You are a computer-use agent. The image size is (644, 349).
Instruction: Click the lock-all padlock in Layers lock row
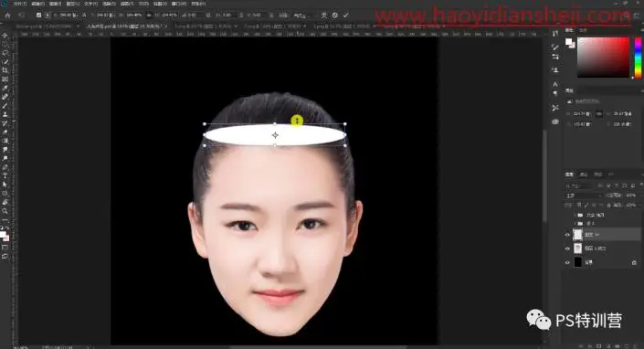click(609, 205)
